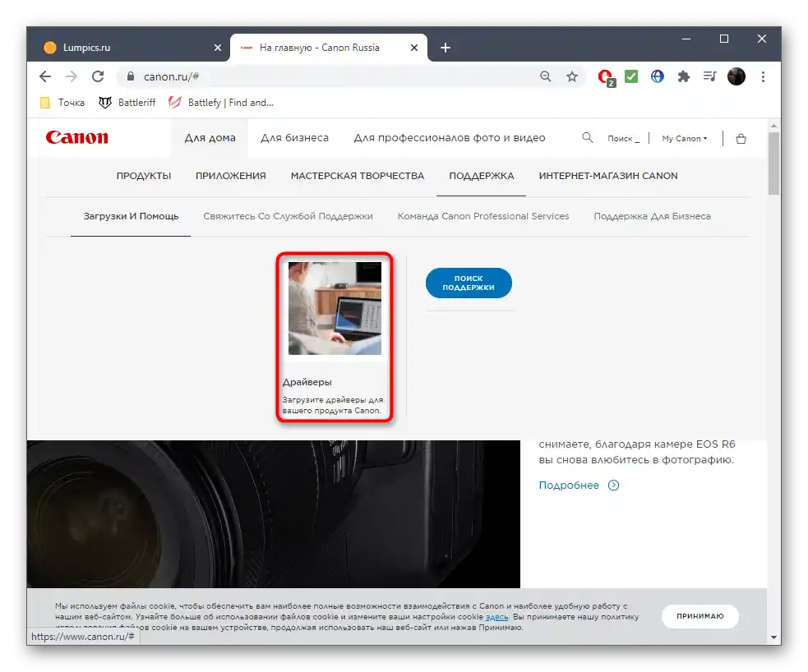Click the Поиск search field

623,139
